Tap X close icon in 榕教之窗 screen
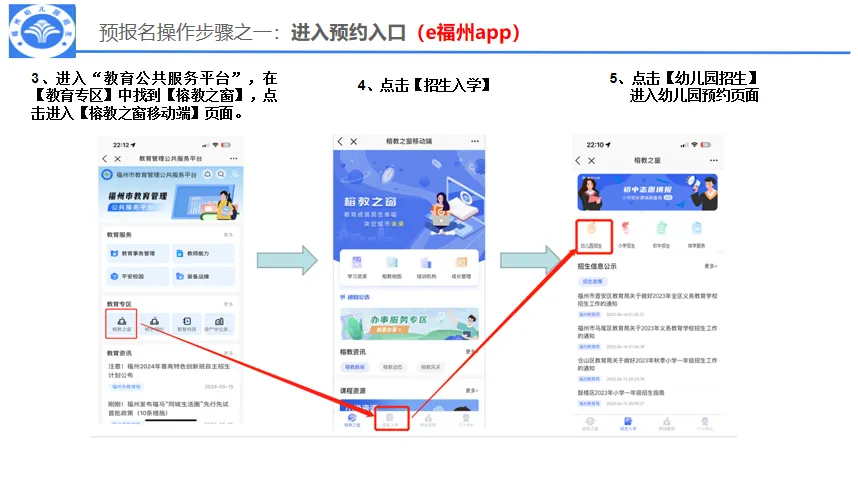858x483 pixels. tap(592, 161)
